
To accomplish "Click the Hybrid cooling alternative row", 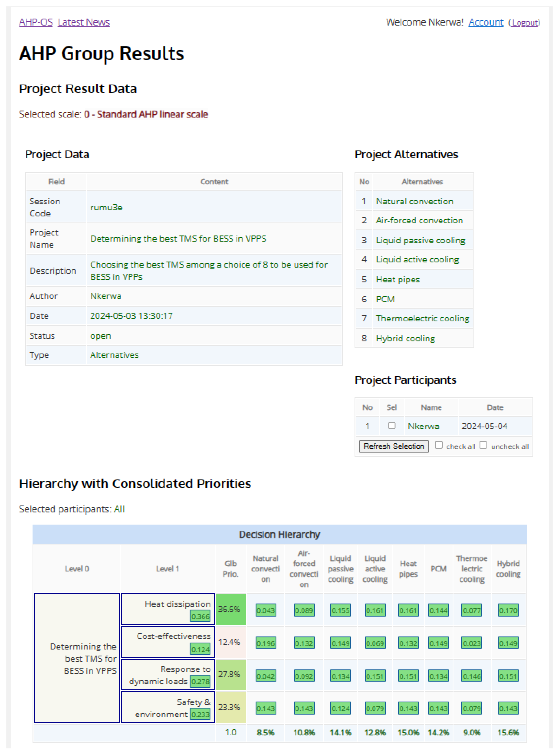I will [x=405, y=338].
